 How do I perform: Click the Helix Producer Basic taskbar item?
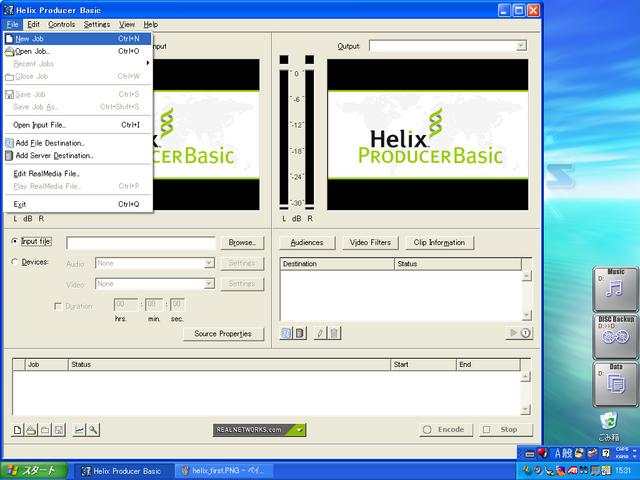[124, 471]
